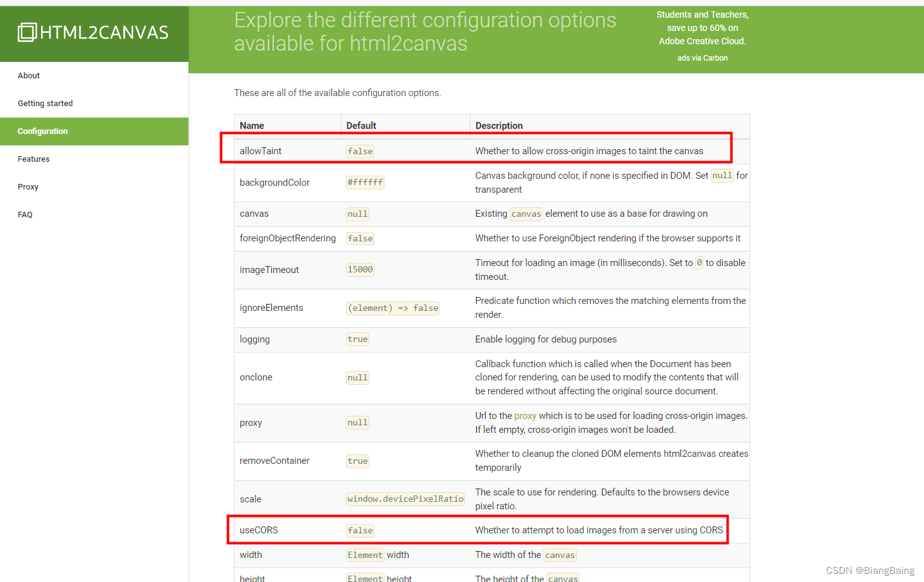Click the html2canvas logo icon
The image size is (924, 582).
(27, 32)
